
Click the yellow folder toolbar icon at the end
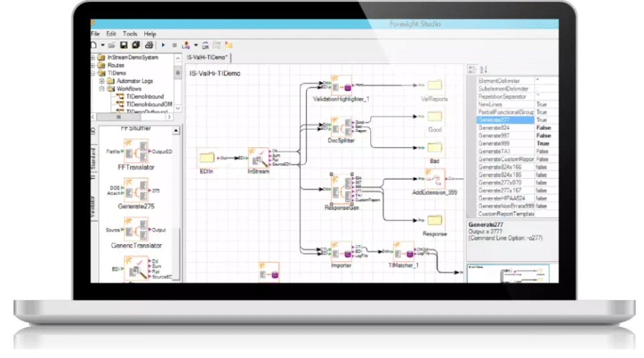(x=229, y=45)
